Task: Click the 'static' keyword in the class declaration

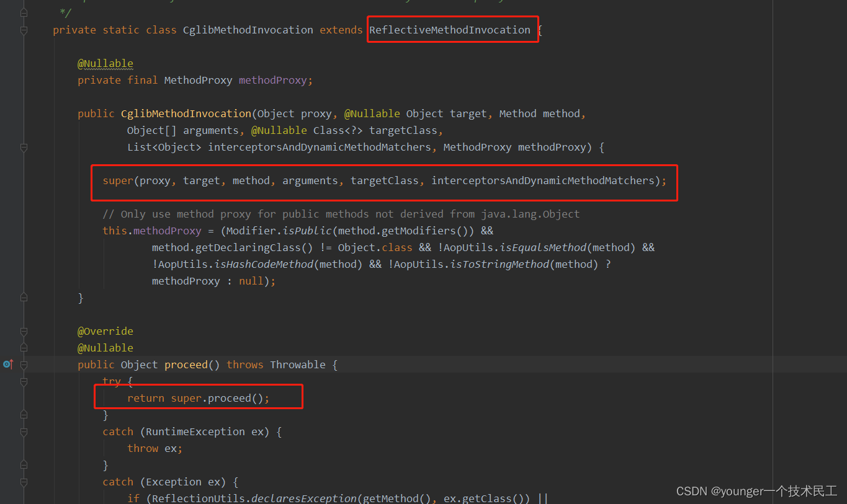Action: tap(121, 30)
